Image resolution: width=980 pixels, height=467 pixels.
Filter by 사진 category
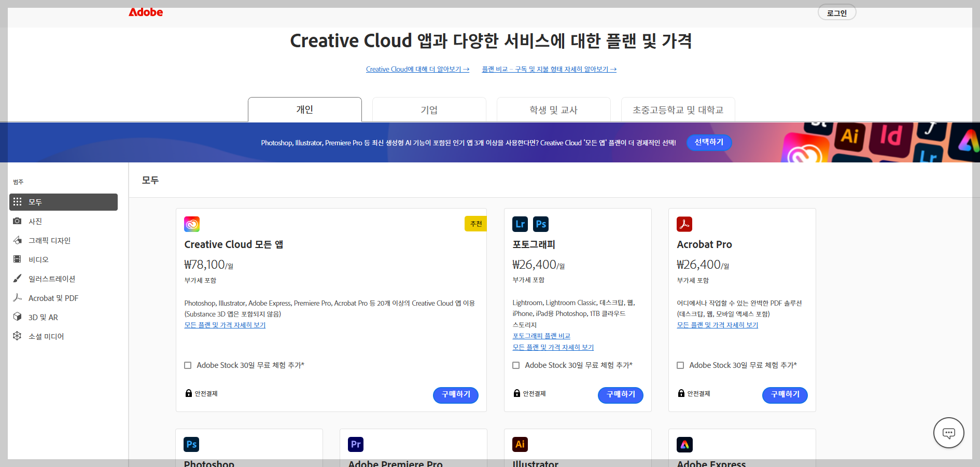pos(63,221)
